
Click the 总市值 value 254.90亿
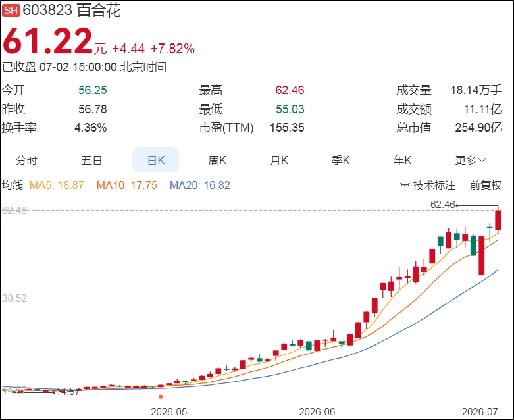[x=478, y=128]
